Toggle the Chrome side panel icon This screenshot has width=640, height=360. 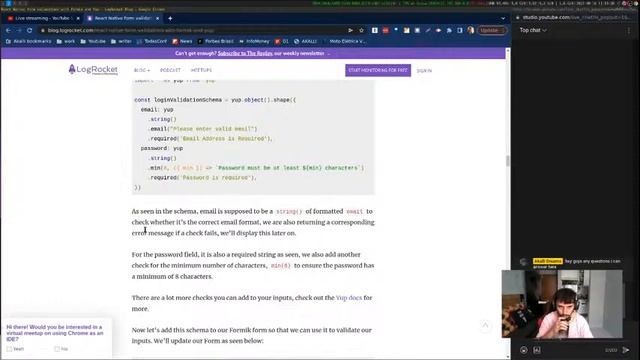tap(460, 30)
